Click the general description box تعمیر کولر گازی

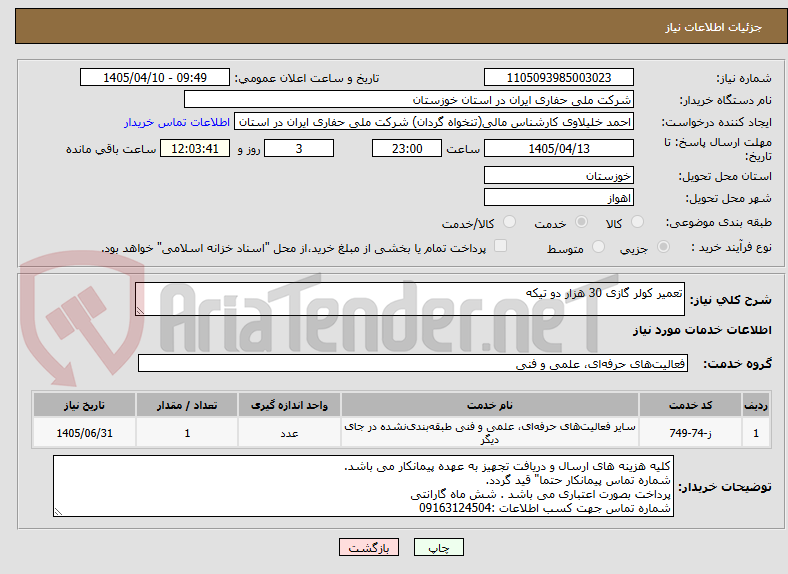tap(410, 299)
